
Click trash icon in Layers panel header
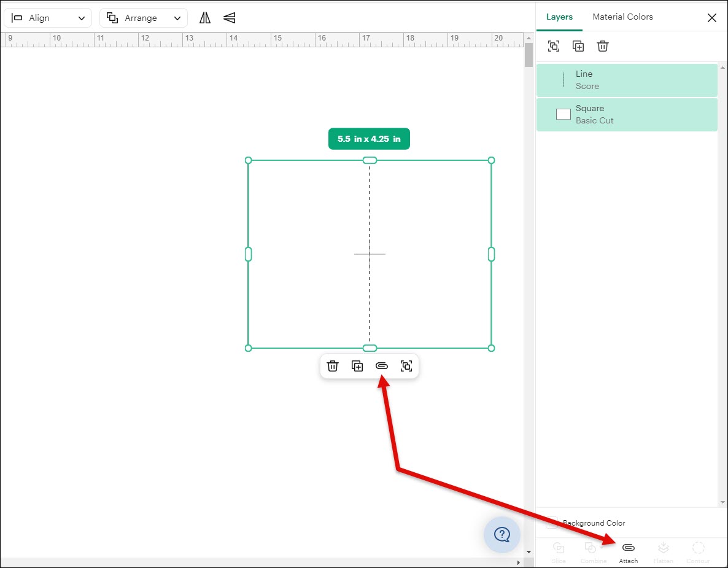603,46
